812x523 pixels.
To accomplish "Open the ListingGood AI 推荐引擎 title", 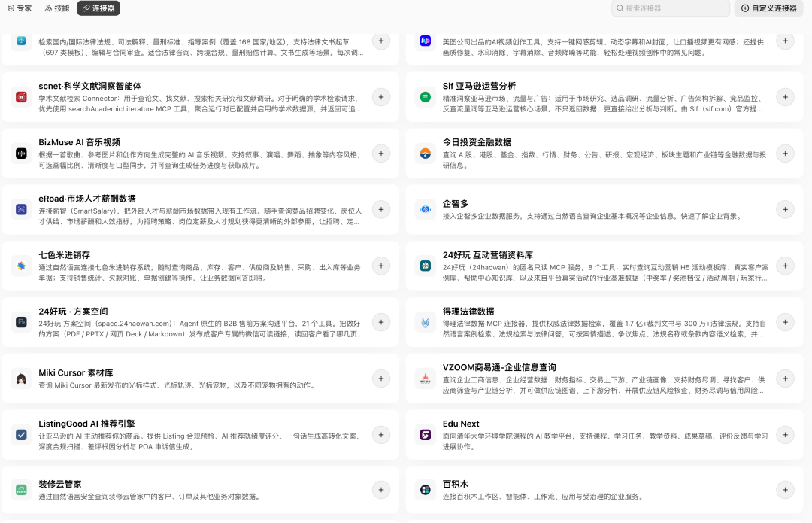I will [x=86, y=424].
